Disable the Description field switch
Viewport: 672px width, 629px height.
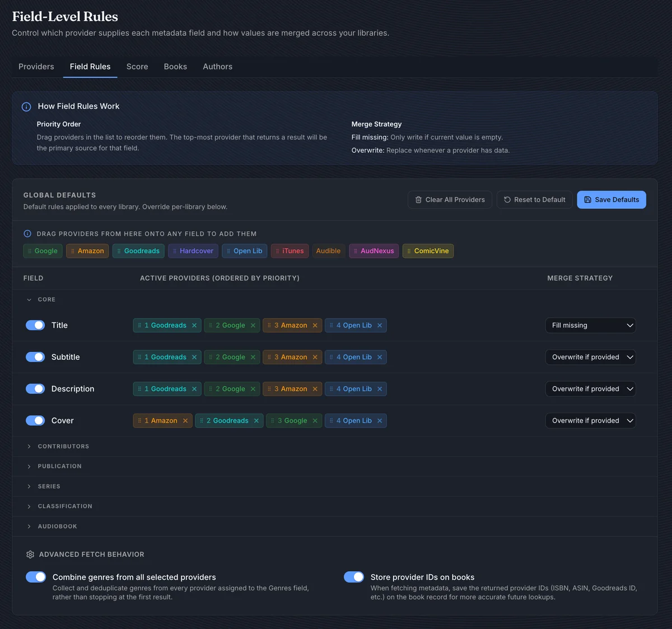pos(35,389)
